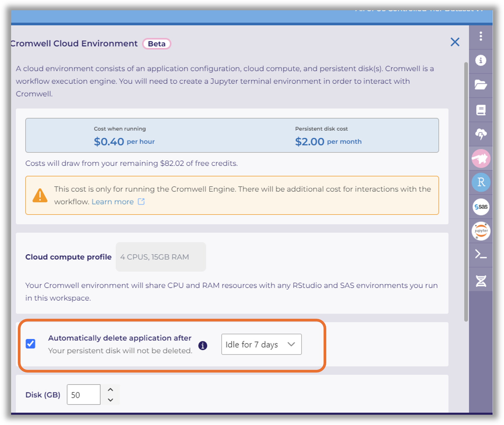504x425 pixels.
Task: Open the RStudio R icon
Action: tap(481, 182)
